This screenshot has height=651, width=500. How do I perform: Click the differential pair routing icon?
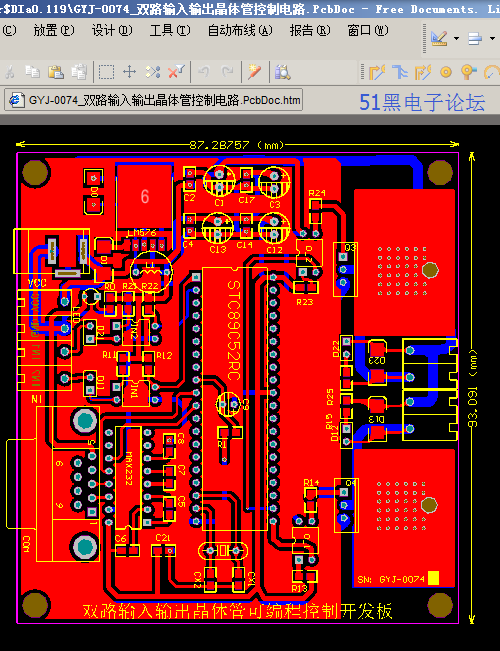423,72
